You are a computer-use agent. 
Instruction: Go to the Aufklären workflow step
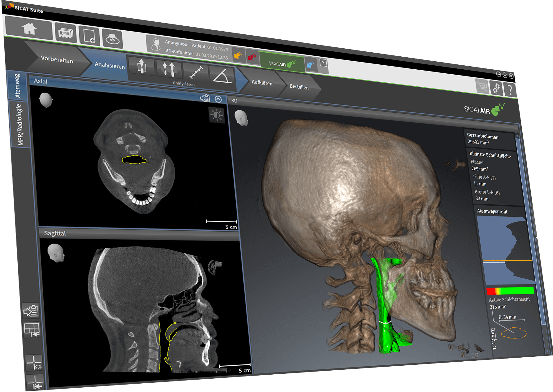click(x=262, y=83)
